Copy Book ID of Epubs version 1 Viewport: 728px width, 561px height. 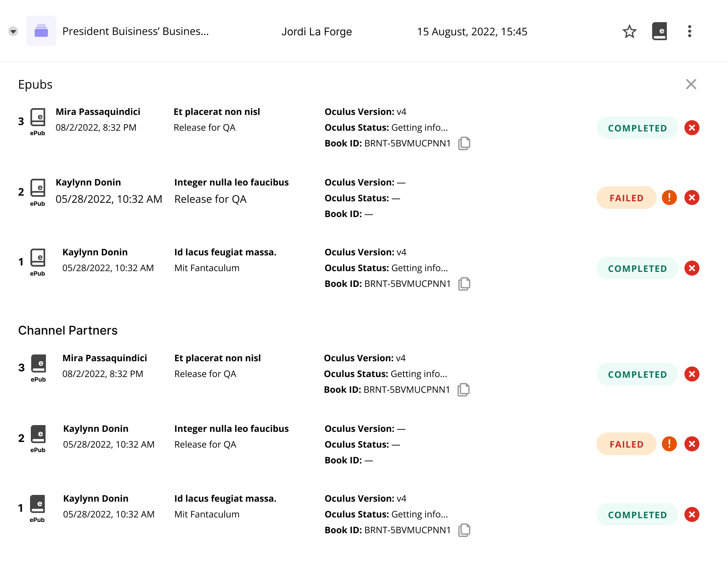click(x=464, y=284)
